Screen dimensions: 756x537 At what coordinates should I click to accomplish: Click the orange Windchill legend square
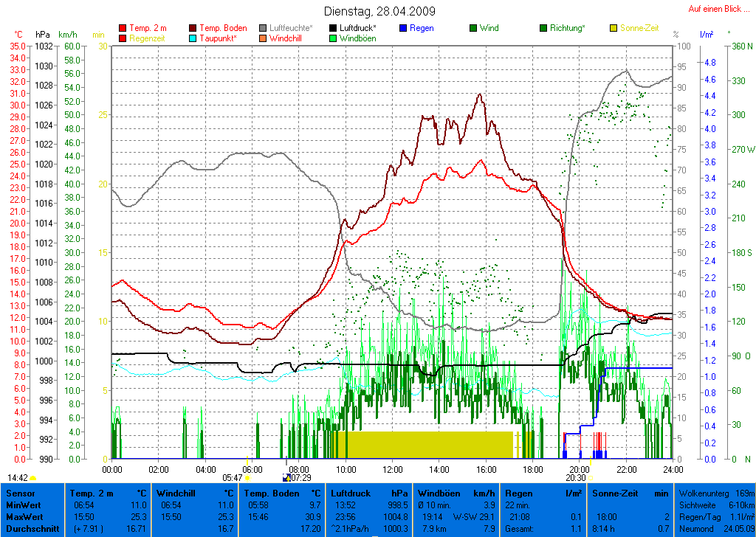(x=264, y=38)
